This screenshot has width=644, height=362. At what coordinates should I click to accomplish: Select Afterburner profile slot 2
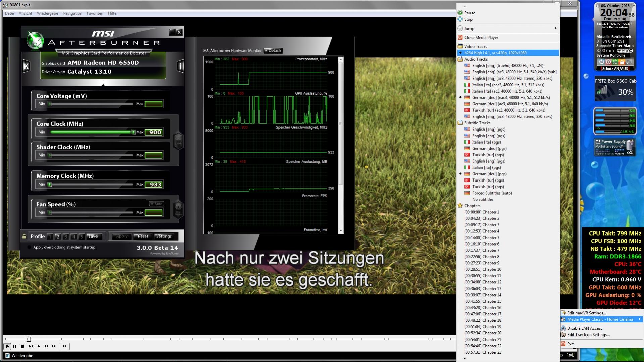coord(58,237)
